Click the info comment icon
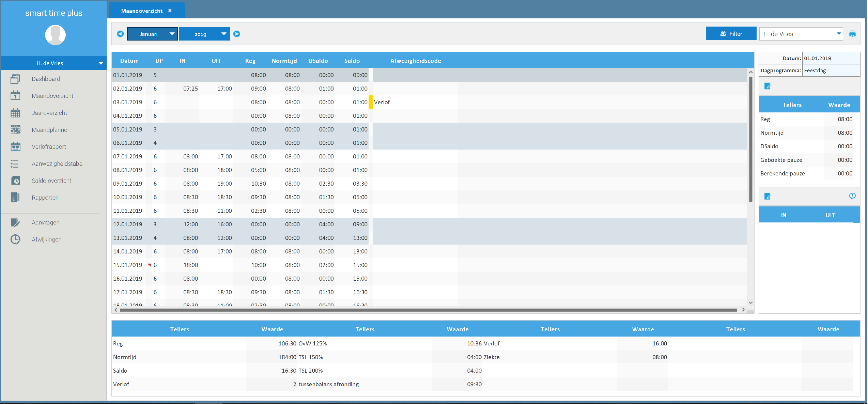This screenshot has width=868, height=404. point(852,196)
